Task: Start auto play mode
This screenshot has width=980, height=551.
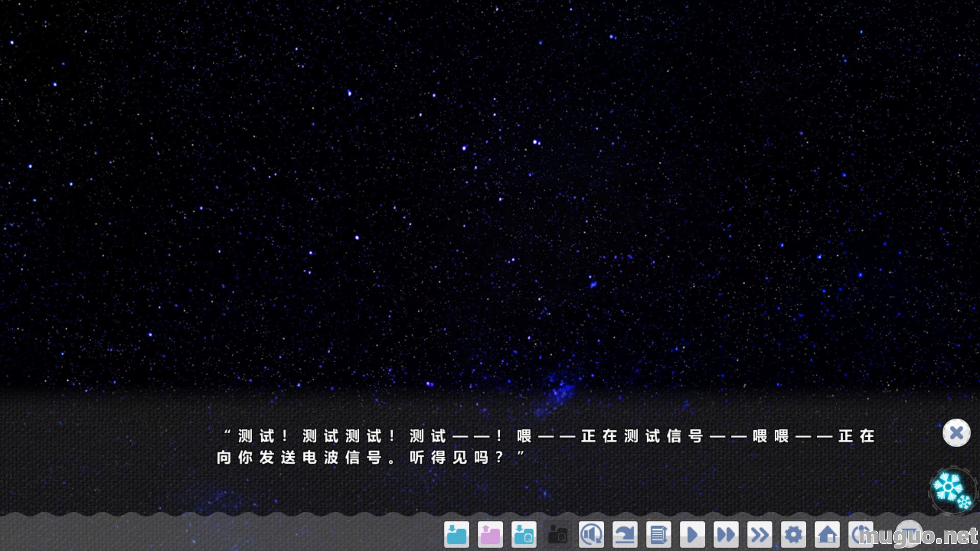Action: [692, 535]
